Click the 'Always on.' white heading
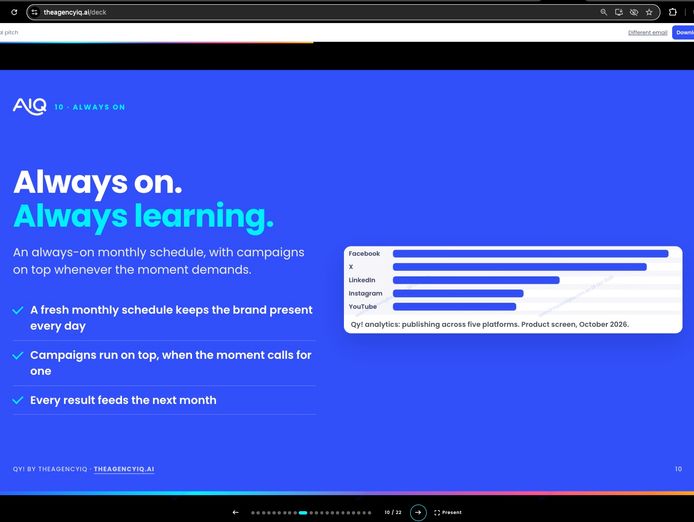 coord(98,182)
